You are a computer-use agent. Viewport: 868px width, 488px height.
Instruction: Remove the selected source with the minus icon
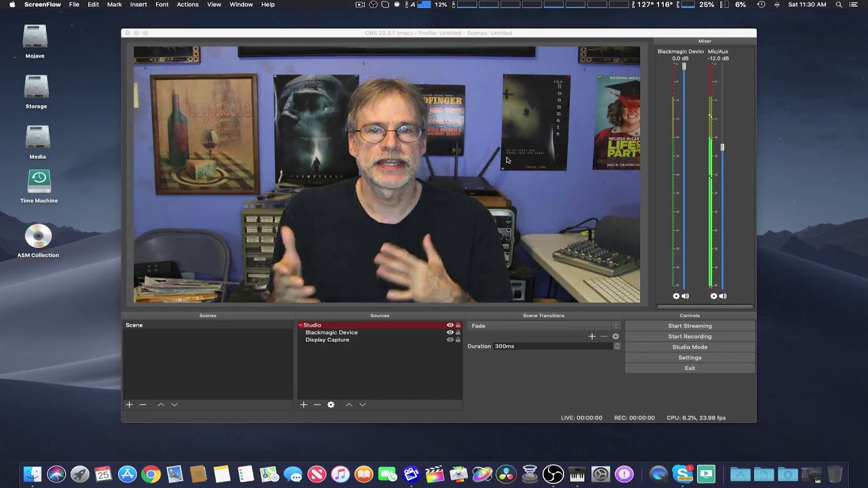point(317,405)
